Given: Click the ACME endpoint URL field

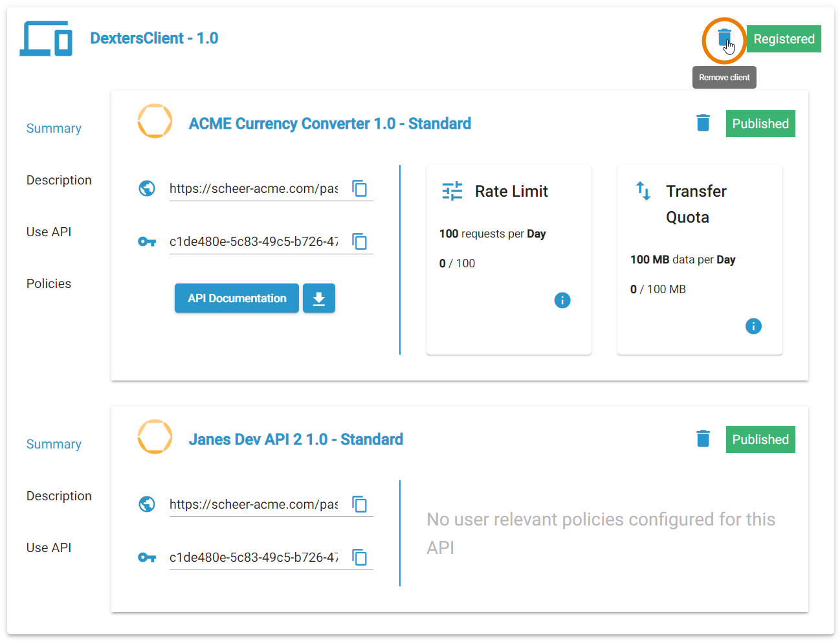Looking at the screenshot, I should 254,188.
